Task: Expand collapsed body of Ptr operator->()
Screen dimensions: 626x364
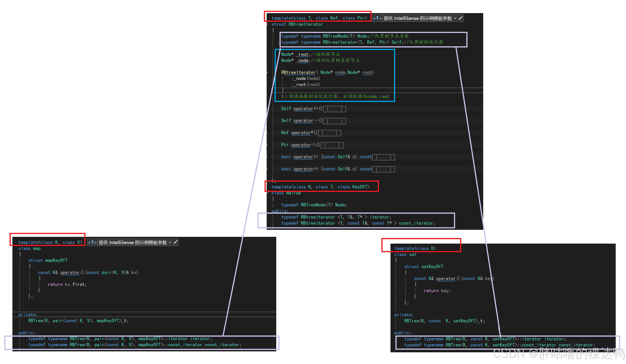Action: pos(332,145)
